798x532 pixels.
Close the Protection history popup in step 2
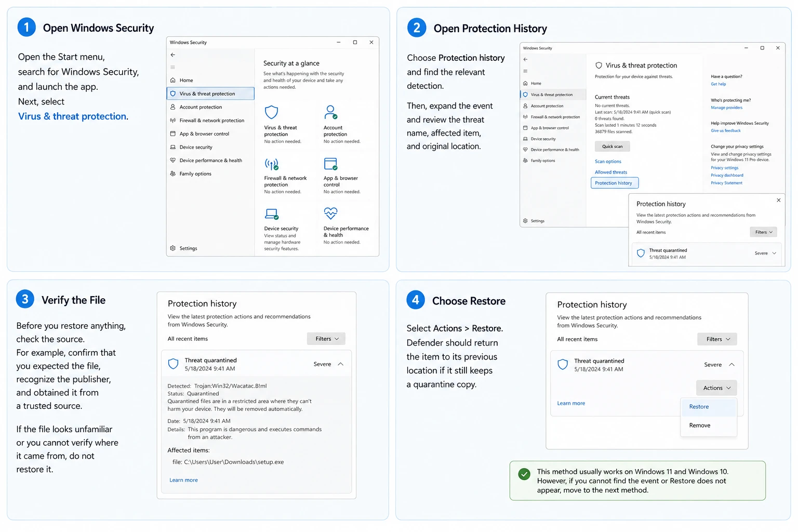pos(778,200)
